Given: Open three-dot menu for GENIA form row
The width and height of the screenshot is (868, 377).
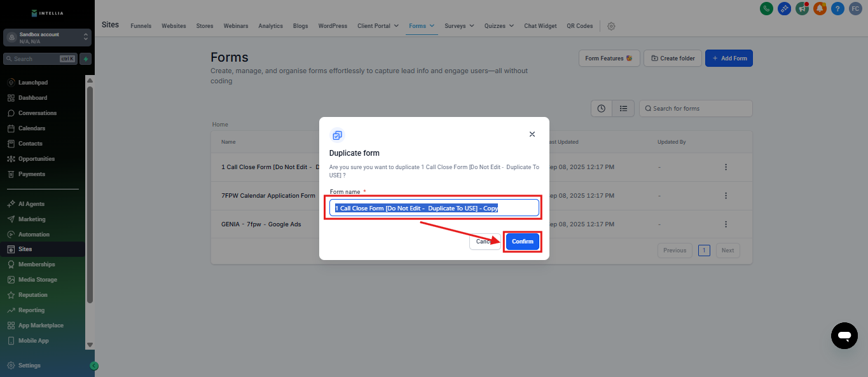Looking at the screenshot, I should click(x=726, y=224).
